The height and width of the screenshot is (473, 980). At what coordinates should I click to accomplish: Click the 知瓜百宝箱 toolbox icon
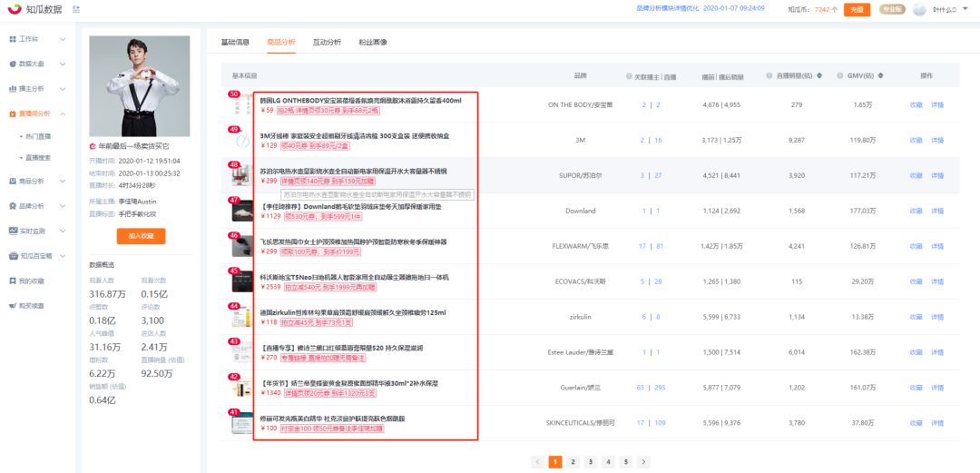tap(13, 256)
